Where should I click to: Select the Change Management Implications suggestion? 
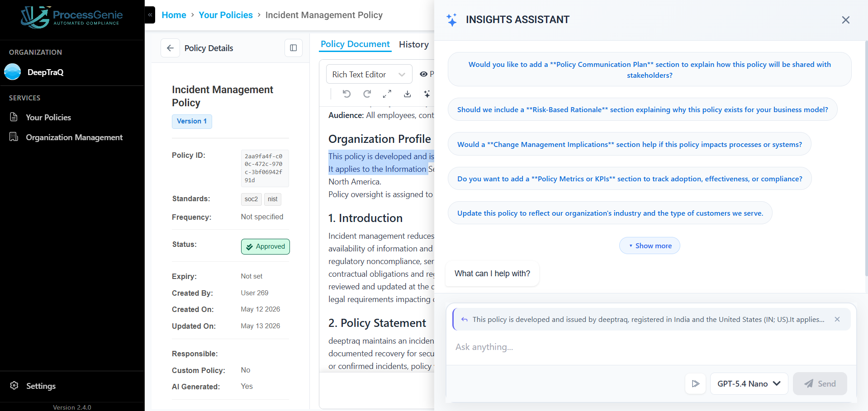(x=629, y=144)
